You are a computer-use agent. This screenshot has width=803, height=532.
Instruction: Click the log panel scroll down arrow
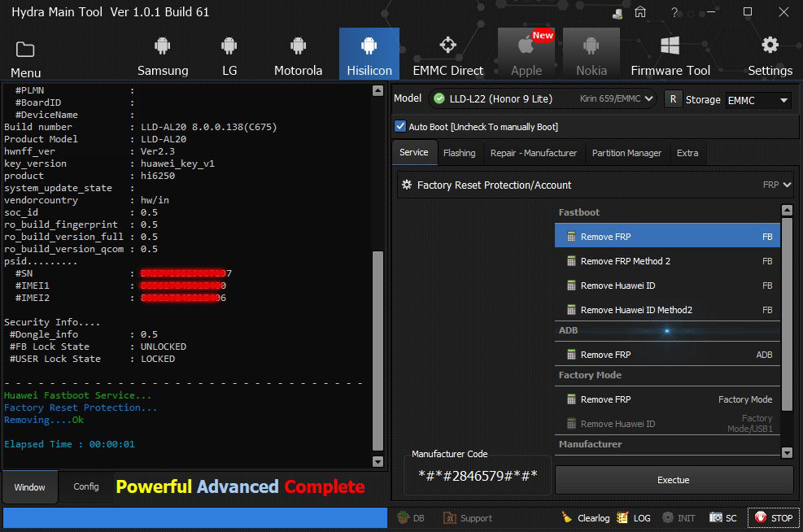(x=378, y=461)
